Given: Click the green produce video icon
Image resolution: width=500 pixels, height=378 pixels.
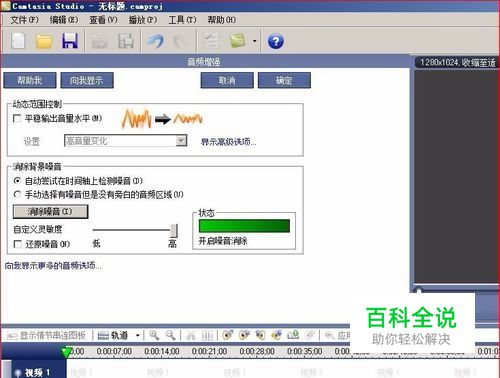Looking at the screenshot, I should pos(237,41).
